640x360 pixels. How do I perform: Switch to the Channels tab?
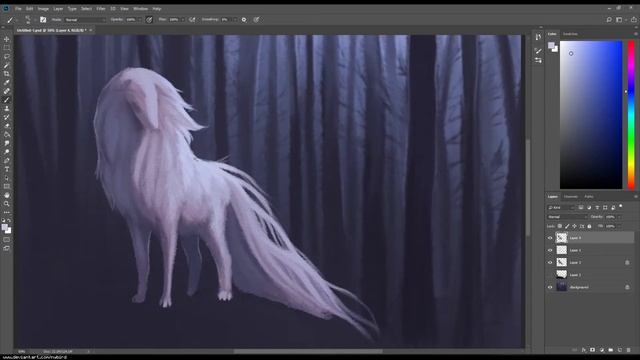571,197
